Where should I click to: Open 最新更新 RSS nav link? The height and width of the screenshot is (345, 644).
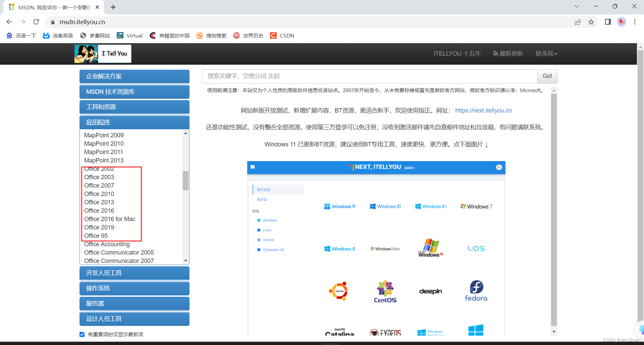pos(508,54)
